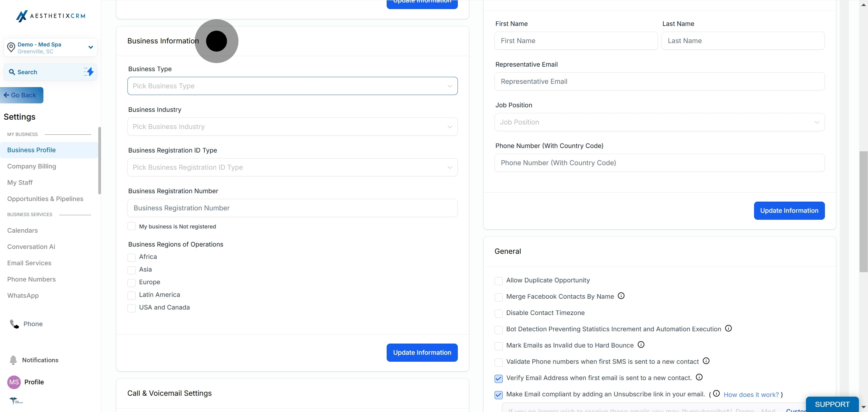Click the Business Registration Number field
The width and height of the screenshot is (868, 412).
[x=292, y=208]
